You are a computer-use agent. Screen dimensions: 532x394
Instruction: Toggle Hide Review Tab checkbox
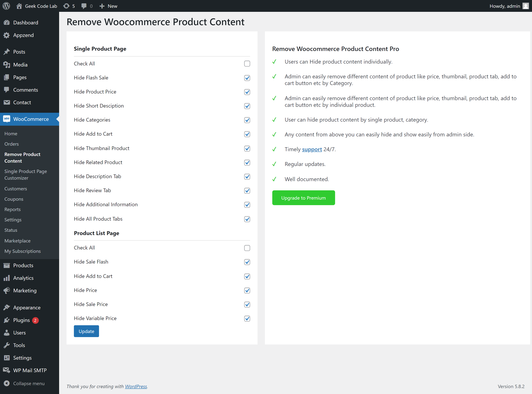[x=247, y=191]
